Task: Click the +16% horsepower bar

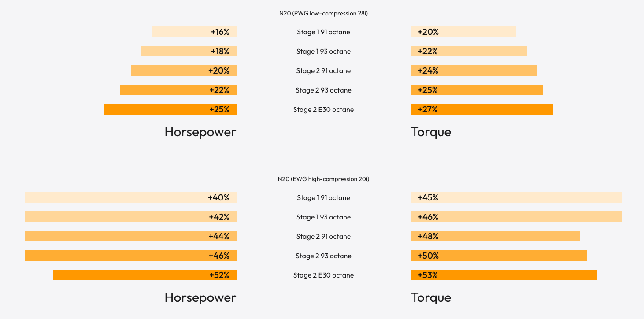Action: point(194,32)
